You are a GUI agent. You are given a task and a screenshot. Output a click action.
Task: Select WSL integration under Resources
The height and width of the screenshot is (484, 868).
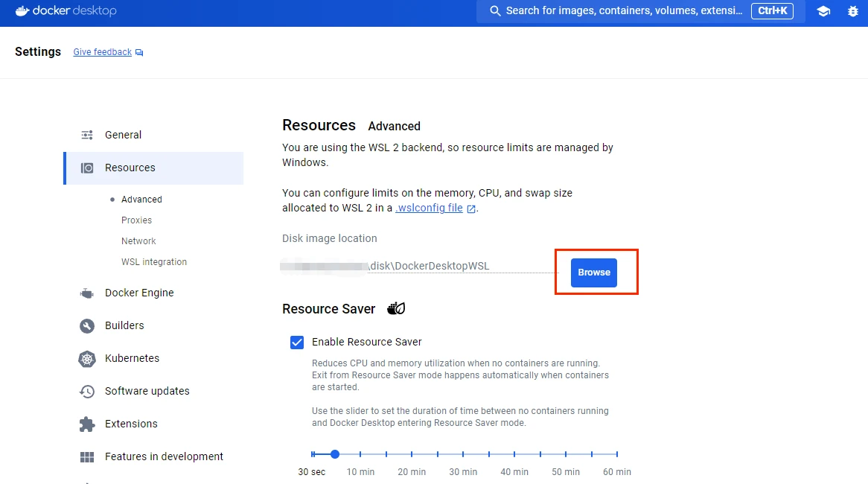(x=154, y=262)
